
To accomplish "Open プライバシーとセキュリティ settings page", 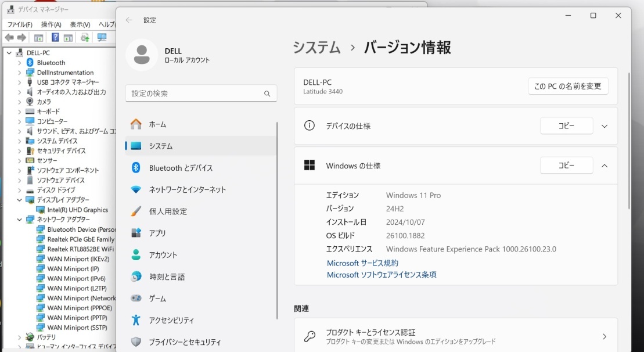I will point(201,342).
